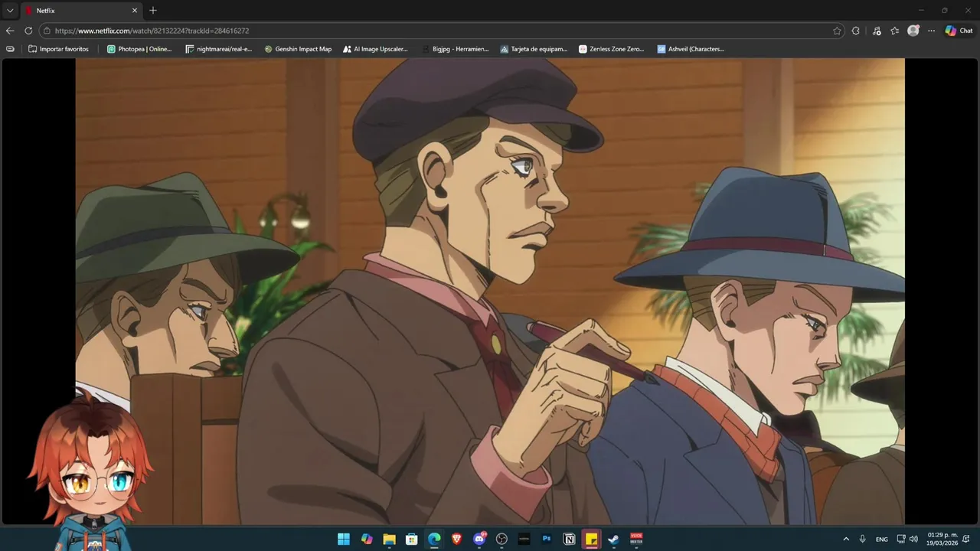980x551 pixels.
Task: Click the netflix.com address bar URL
Action: [152, 31]
